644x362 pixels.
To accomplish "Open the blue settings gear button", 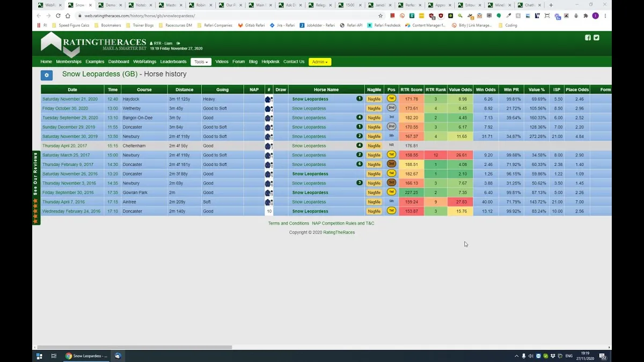I will 47,75.
